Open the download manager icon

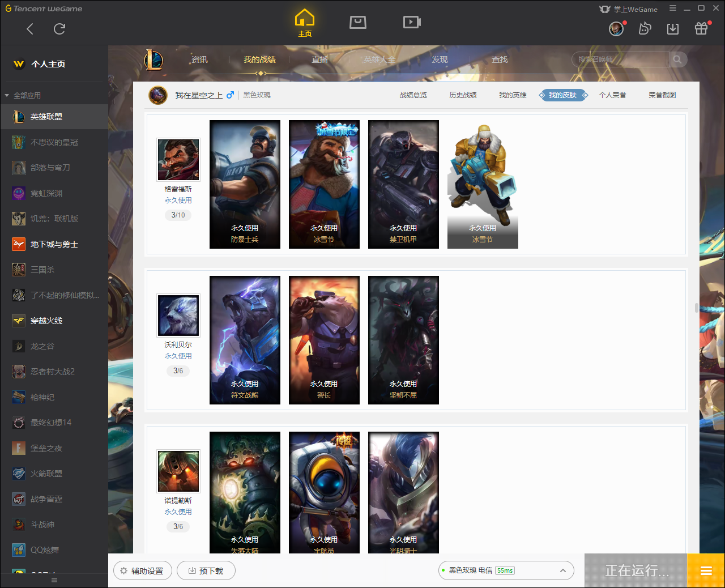[673, 28]
